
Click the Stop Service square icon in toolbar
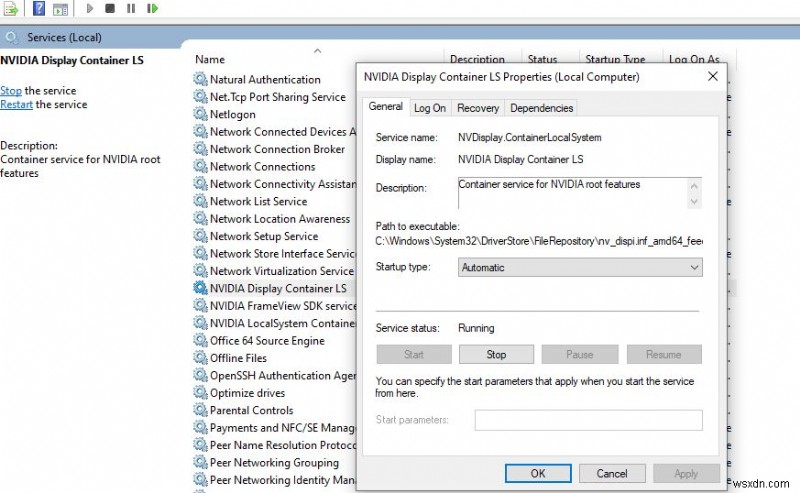110,8
